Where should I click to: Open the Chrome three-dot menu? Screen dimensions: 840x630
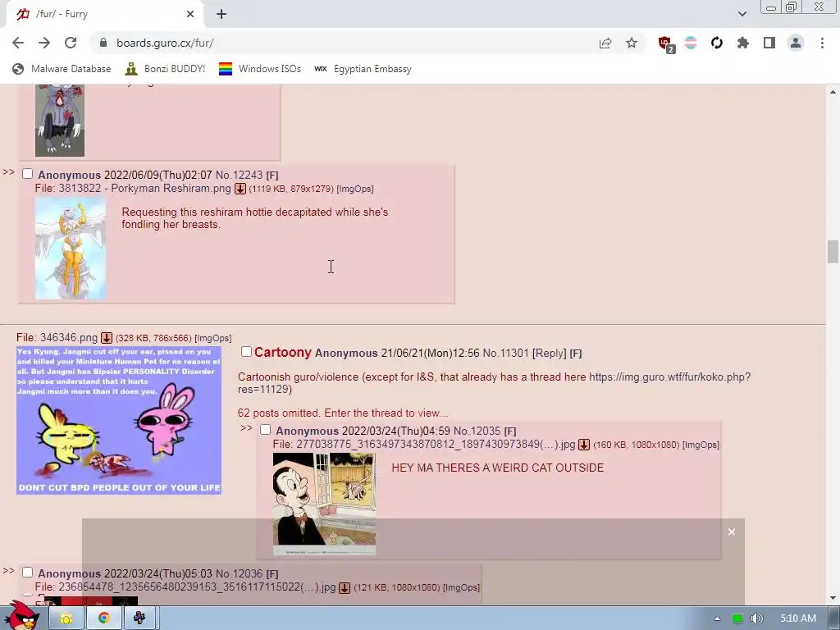[x=822, y=43]
